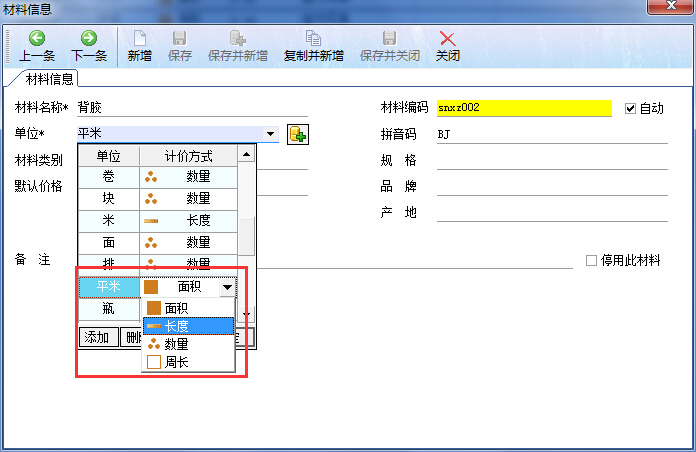Select the 米 row in unit list
Screen dimensions: 696x452
[108, 219]
